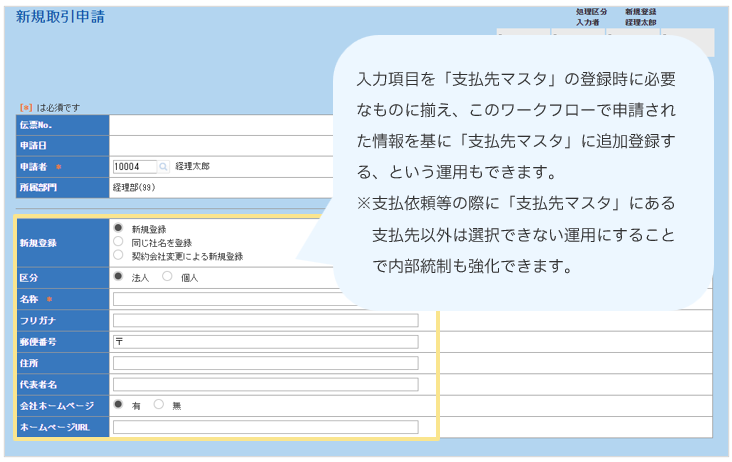732x462 pixels.
Task: Choose 無 for 会社ホームページ
Action: [158, 405]
